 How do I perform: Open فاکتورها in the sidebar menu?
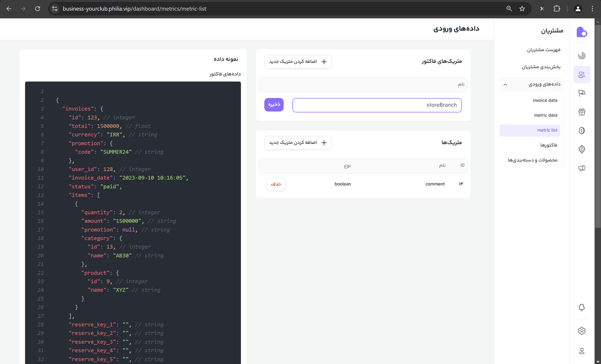point(548,145)
